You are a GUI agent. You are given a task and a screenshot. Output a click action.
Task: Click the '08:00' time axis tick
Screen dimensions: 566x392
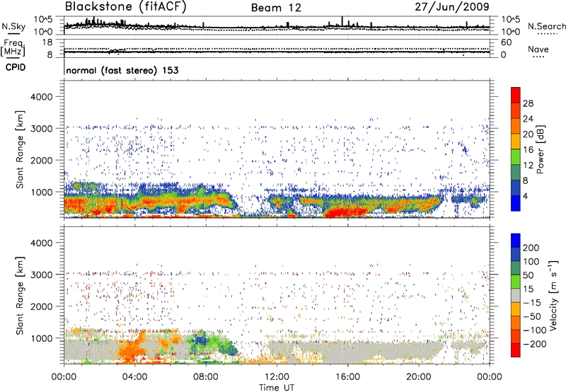[x=205, y=377]
